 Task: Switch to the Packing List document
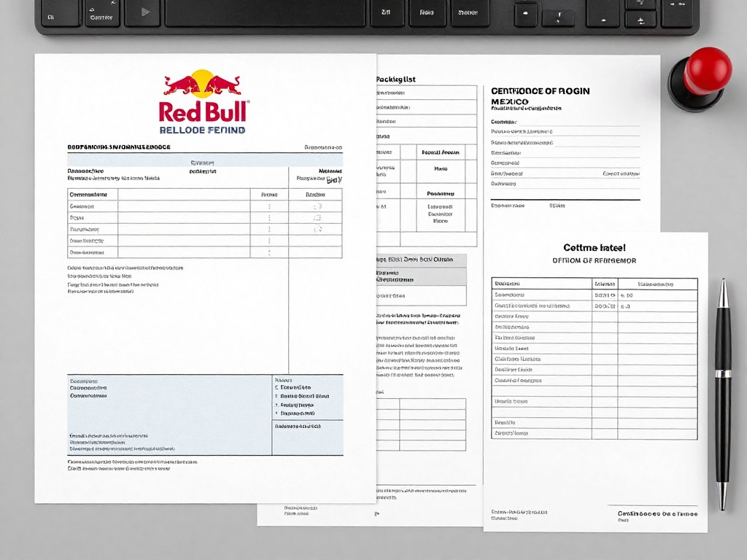pos(398,78)
